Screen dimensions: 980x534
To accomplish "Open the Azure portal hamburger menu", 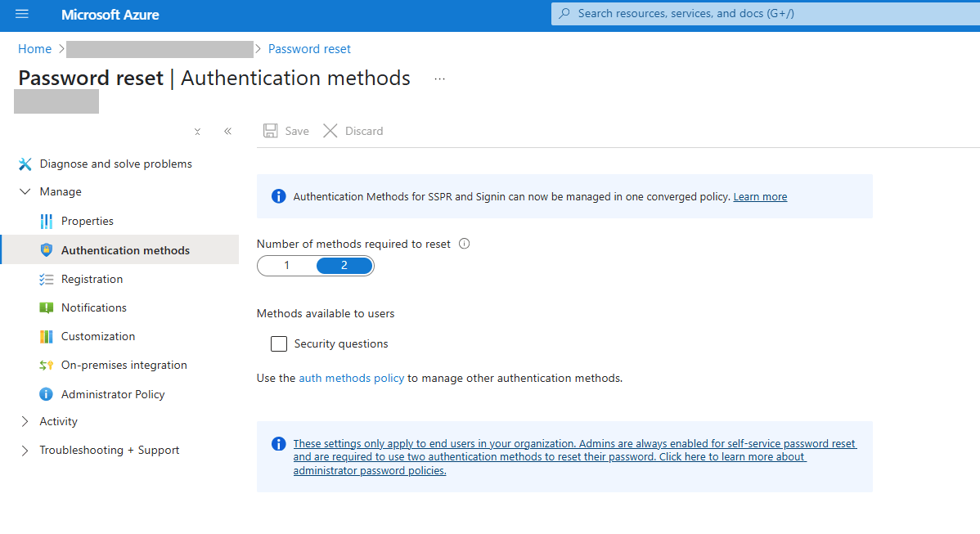I will click(x=20, y=13).
